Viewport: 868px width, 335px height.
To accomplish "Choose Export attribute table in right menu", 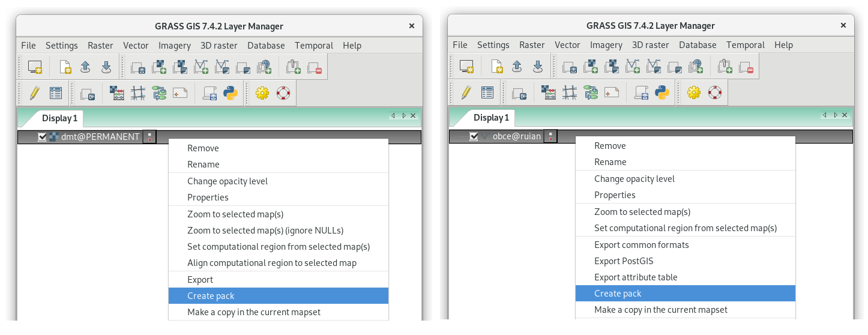I will (x=686, y=277).
